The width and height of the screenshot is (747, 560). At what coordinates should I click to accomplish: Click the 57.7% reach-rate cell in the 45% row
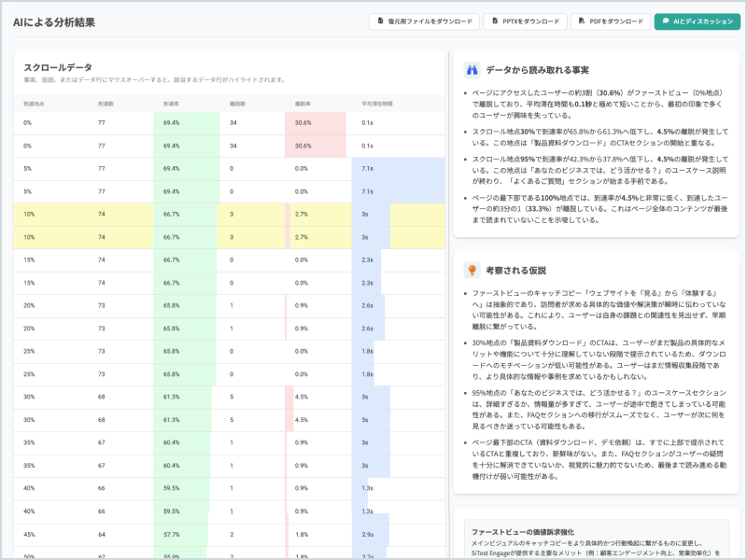pos(172,534)
